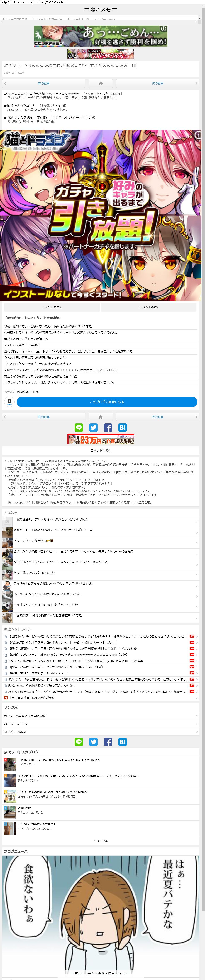Expand popular article たまに揺みたいなネコいるよな

tap(101, 575)
